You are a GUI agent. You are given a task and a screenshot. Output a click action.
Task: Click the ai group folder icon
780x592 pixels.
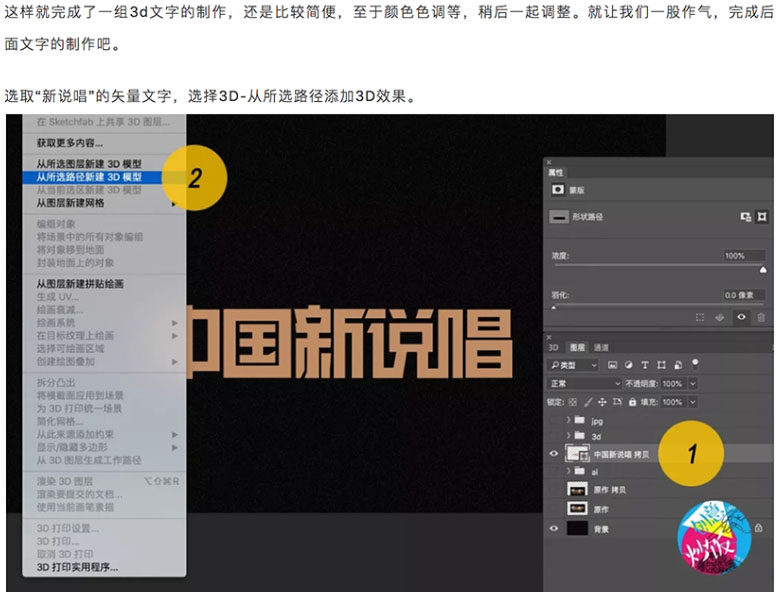pyautogui.click(x=580, y=470)
